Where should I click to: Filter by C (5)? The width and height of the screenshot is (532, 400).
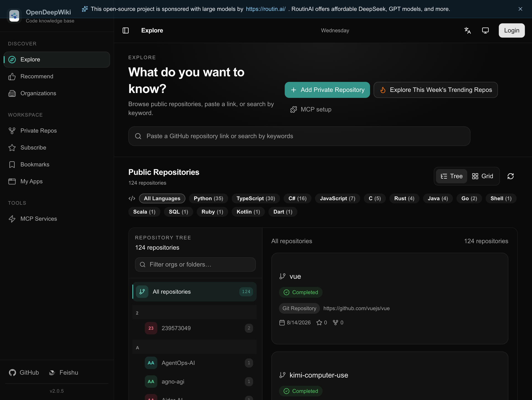375,198
